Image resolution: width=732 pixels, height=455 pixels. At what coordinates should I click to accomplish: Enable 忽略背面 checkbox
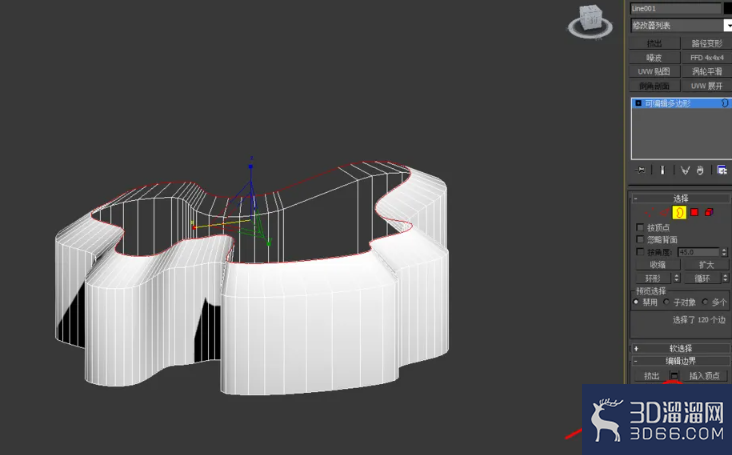(x=640, y=239)
